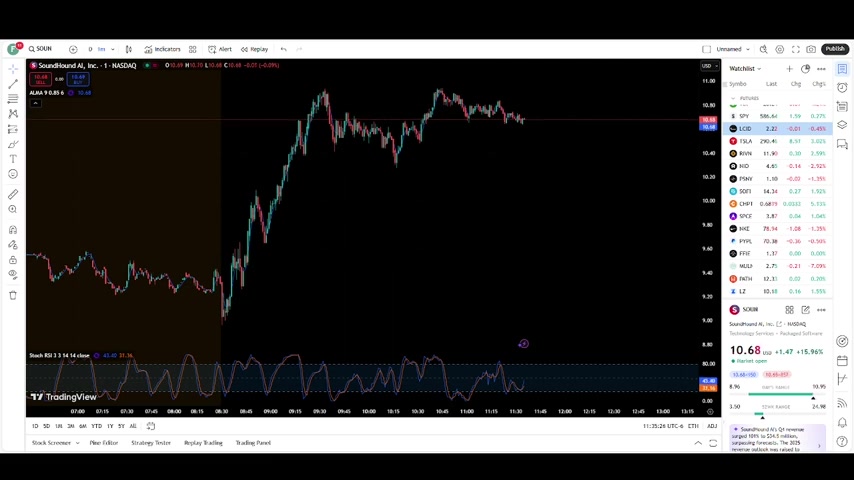
Task: Set chart range to 5D
Action: click(x=47, y=426)
